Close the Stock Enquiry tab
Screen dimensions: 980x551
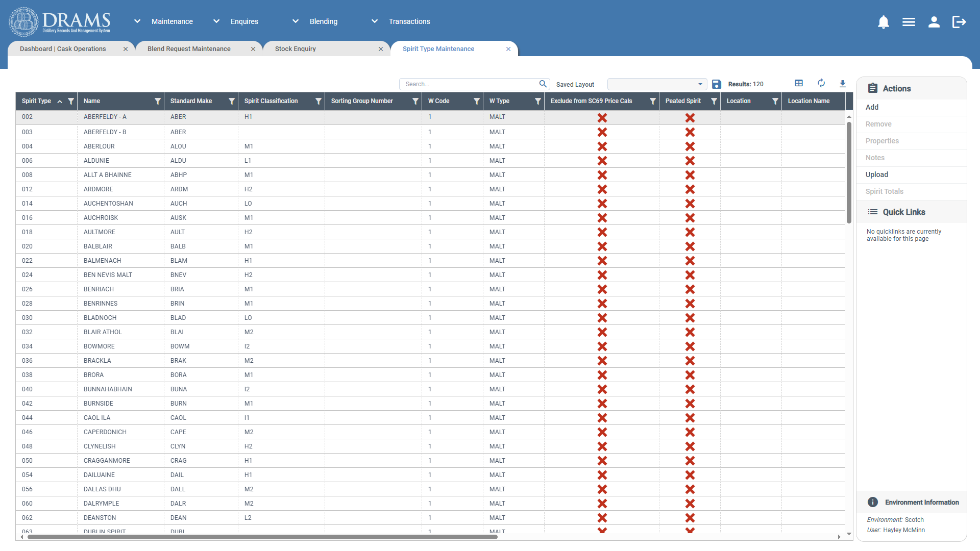pyautogui.click(x=381, y=49)
